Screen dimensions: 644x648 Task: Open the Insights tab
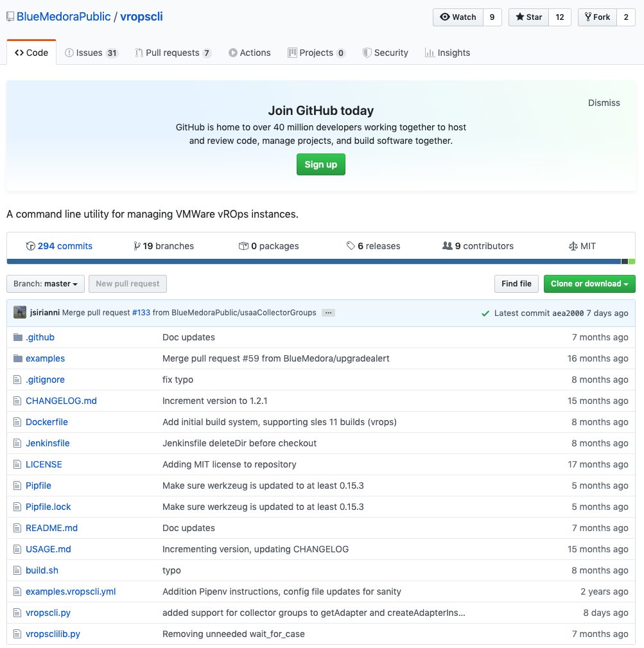pyautogui.click(x=448, y=53)
